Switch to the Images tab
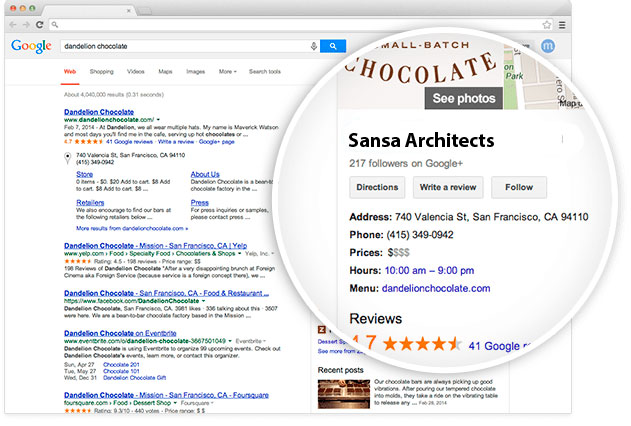 tap(196, 72)
